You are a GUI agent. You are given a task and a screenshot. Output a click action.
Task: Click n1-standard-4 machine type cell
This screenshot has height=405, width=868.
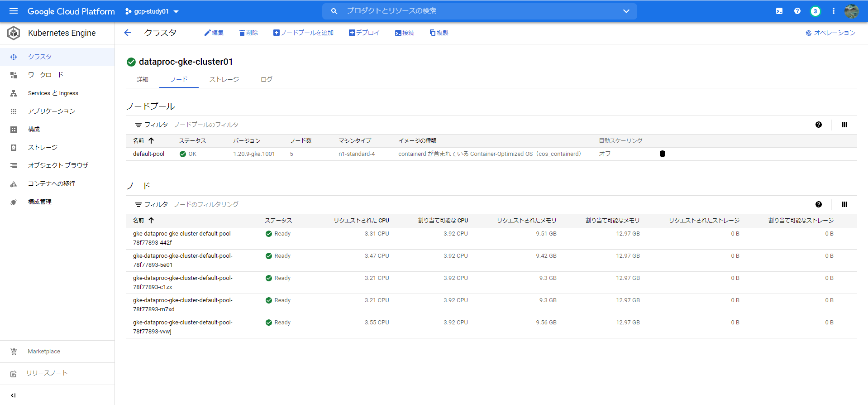[x=357, y=154]
